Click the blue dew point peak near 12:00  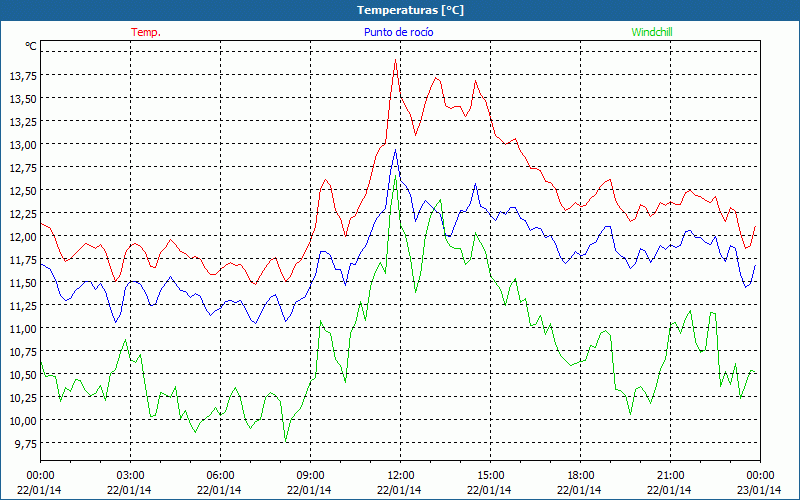[395, 150]
